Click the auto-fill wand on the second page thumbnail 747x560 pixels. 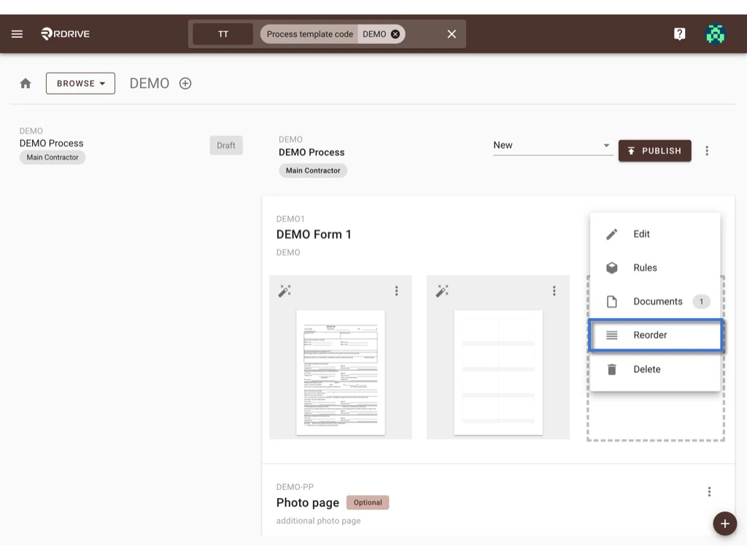coord(442,290)
